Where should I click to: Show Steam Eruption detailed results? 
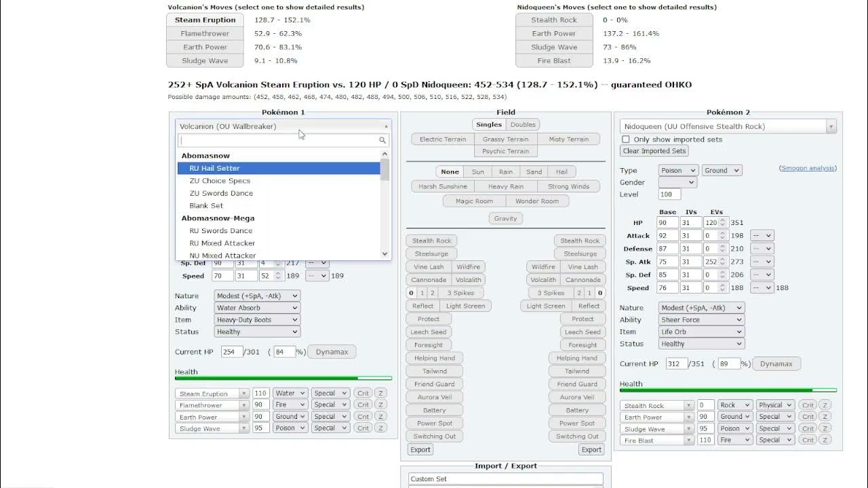(205, 20)
